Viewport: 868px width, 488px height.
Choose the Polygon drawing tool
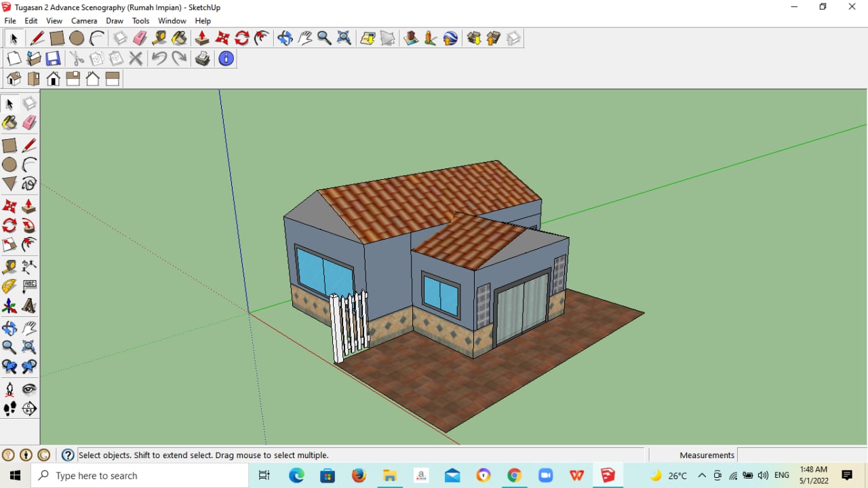pyautogui.click(x=9, y=184)
